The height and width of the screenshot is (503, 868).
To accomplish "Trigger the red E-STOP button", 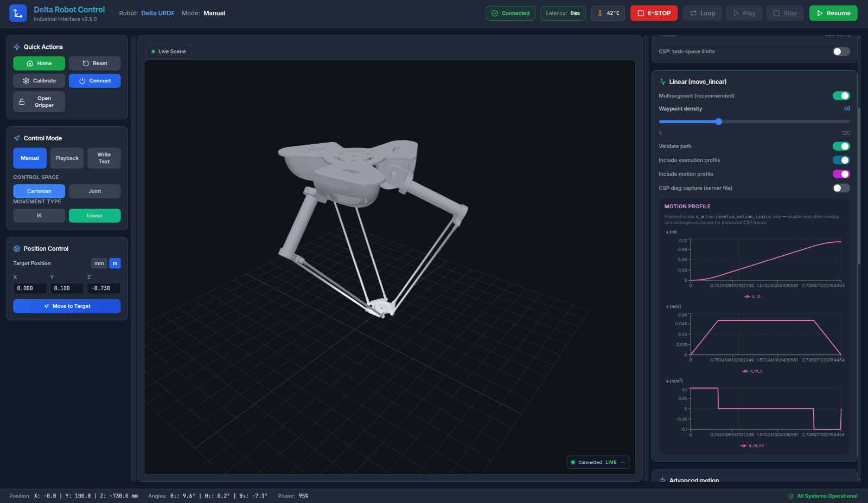I will tap(654, 13).
